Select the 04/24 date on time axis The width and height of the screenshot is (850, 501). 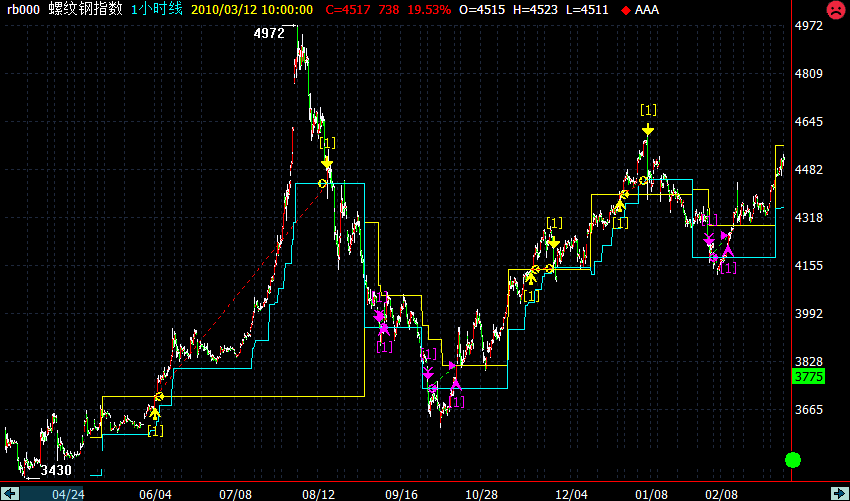click(67, 493)
